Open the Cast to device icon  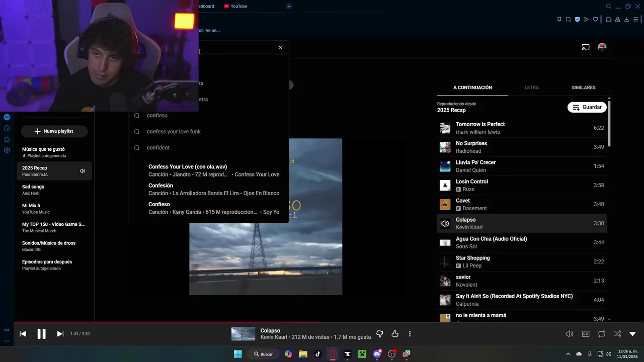586,47
